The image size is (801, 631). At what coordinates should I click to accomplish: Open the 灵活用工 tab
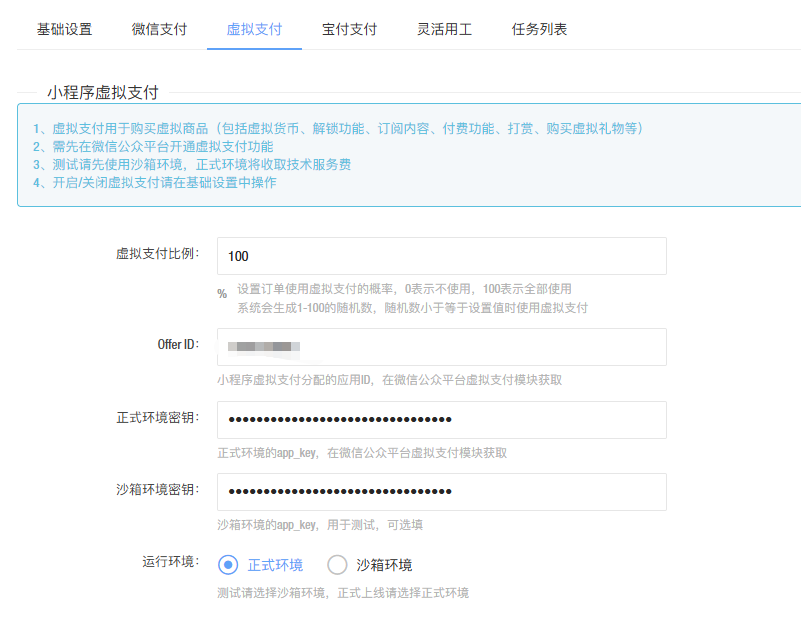click(444, 29)
